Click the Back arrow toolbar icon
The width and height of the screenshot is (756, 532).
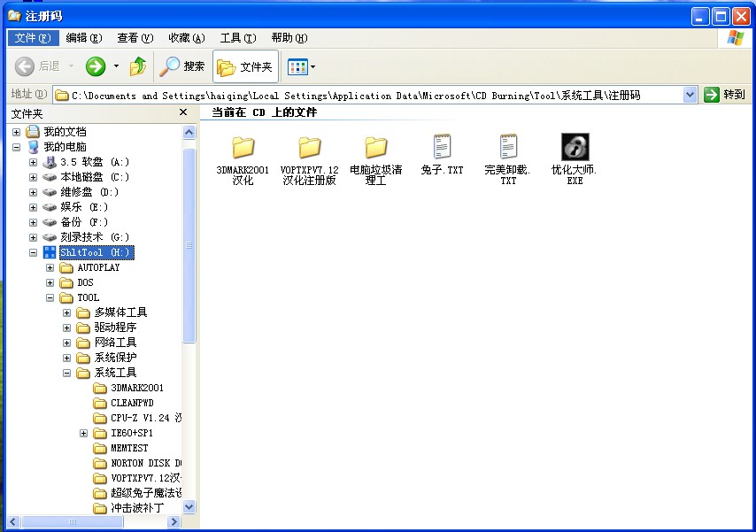pyautogui.click(x=25, y=66)
